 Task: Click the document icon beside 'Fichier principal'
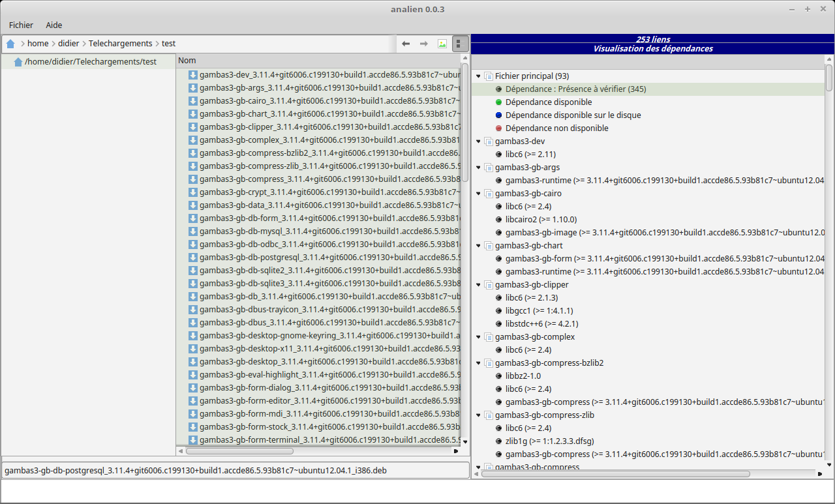click(488, 76)
